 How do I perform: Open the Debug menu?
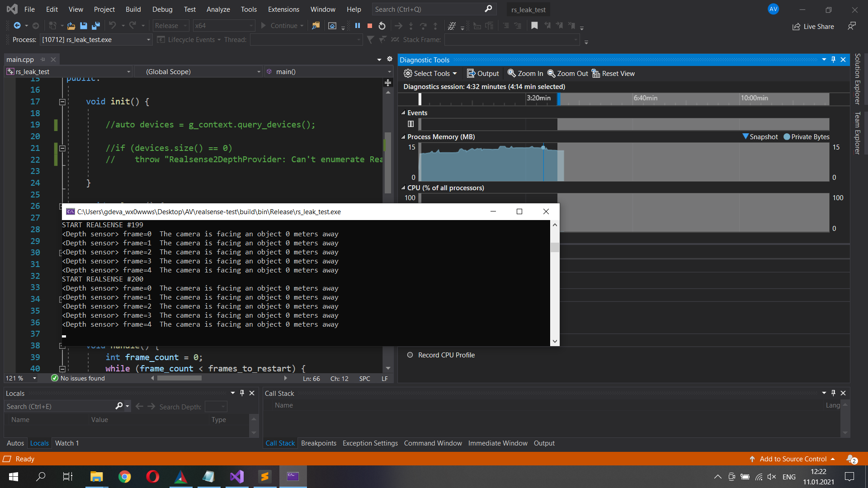click(162, 9)
